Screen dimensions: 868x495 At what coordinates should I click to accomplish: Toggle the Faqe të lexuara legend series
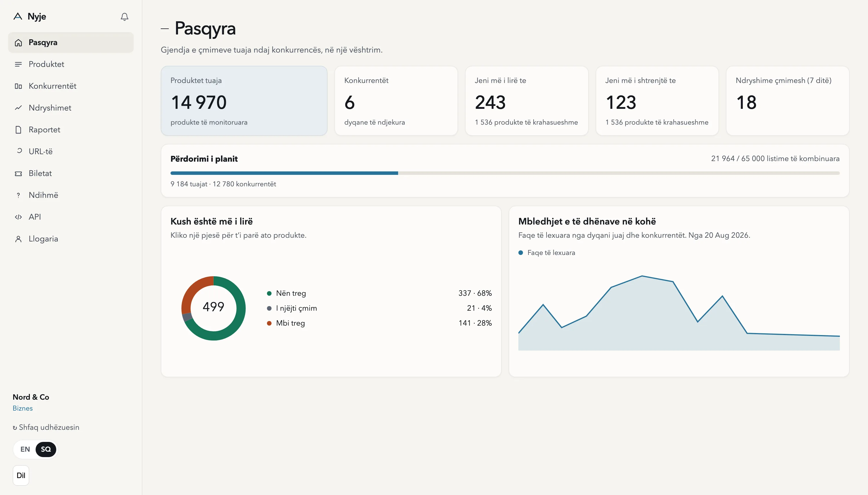tap(547, 253)
